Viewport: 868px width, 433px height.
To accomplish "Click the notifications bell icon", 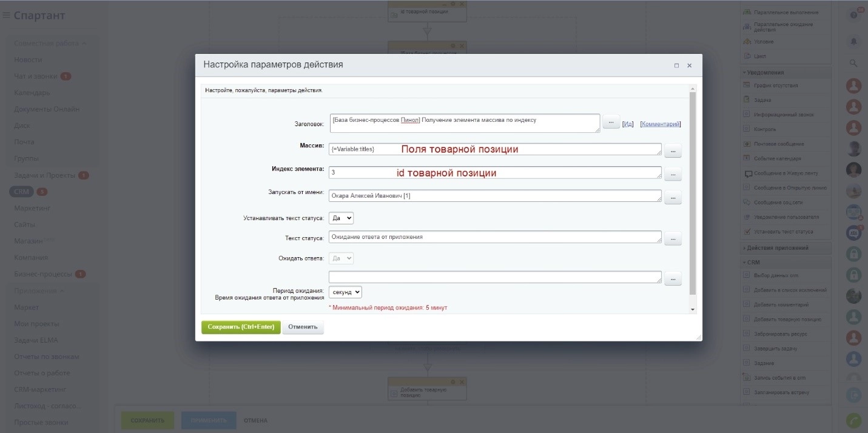I will (853, 41).
